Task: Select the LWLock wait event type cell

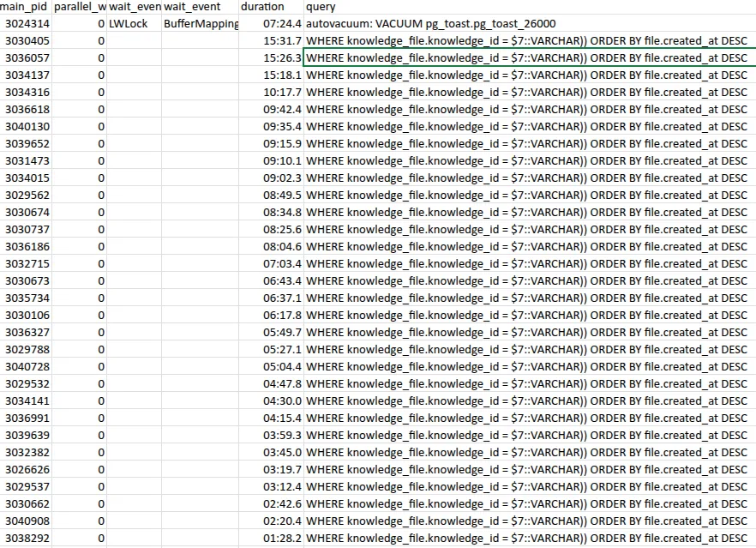Action: click(x=134, y=24)
